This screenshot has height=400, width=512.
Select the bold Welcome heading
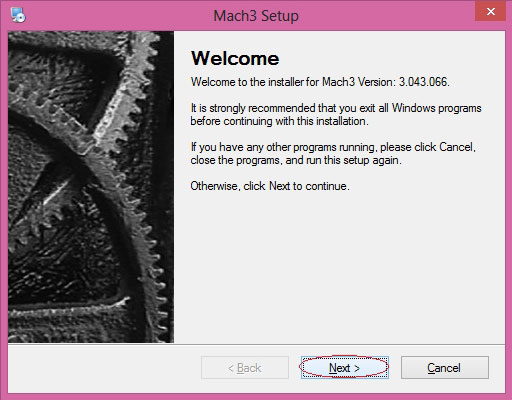(235, 59)
